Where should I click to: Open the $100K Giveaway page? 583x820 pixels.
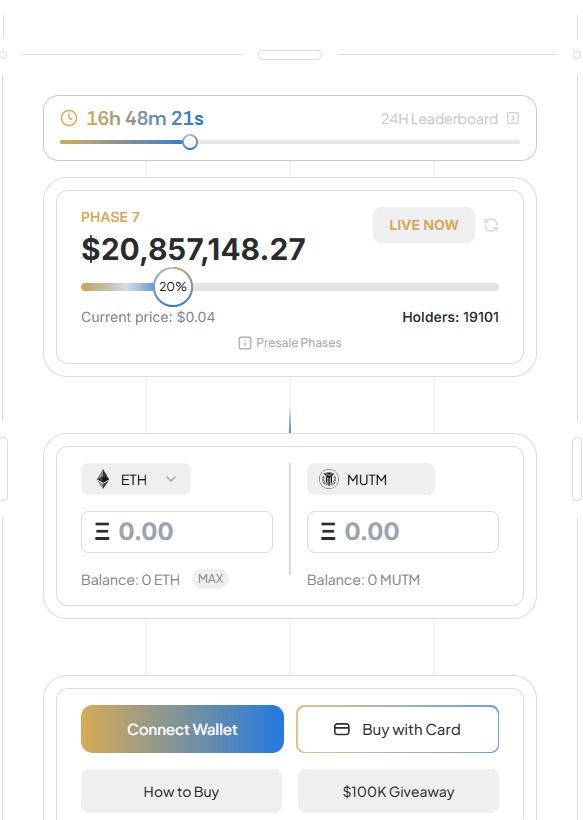pos(398,792)
